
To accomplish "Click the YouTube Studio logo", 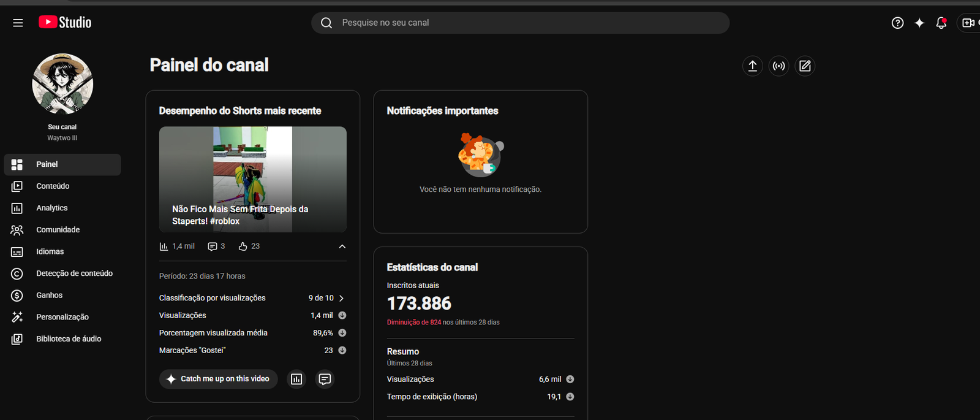I will pos(65,22).
